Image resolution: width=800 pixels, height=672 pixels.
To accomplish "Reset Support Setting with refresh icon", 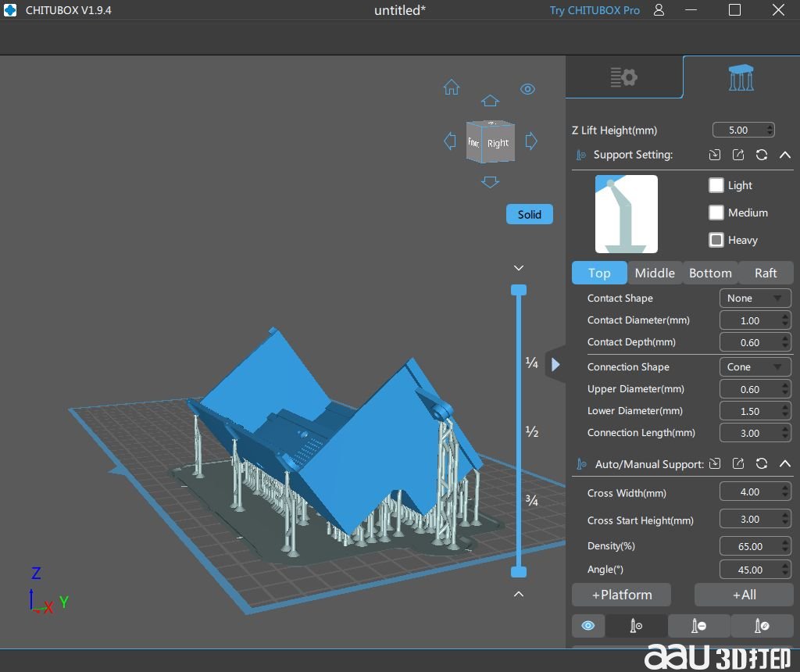I will (762, 155).
